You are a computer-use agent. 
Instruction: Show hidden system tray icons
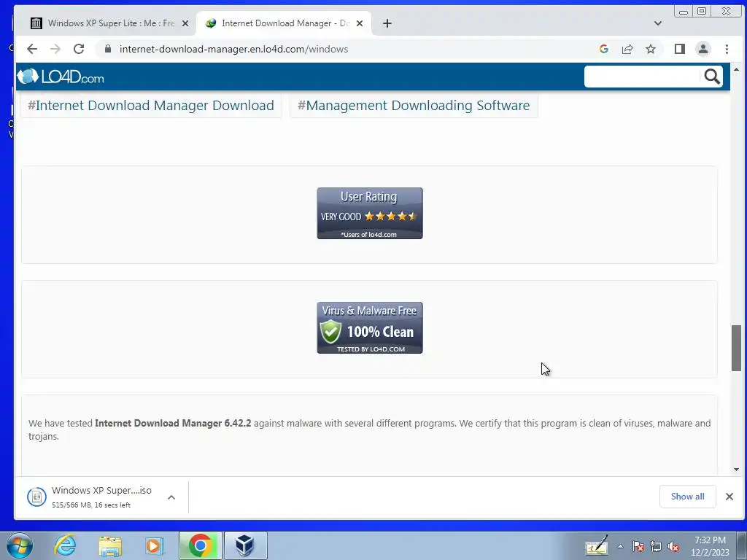coord(620,546)
